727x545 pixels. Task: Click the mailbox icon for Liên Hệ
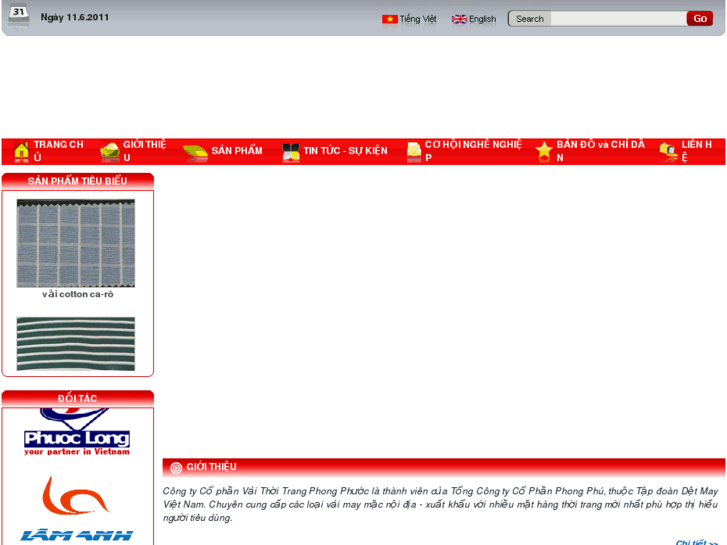(669, 152)
